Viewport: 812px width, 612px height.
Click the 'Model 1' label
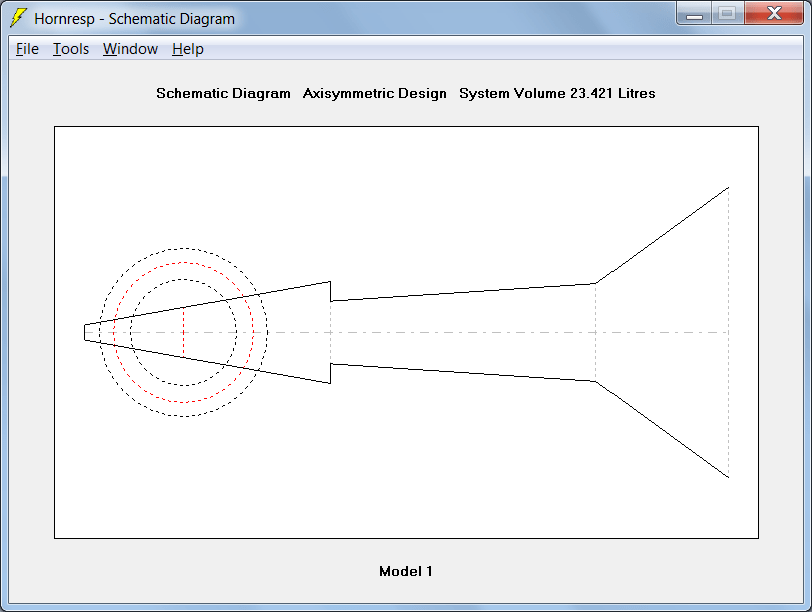pos(405,571)
